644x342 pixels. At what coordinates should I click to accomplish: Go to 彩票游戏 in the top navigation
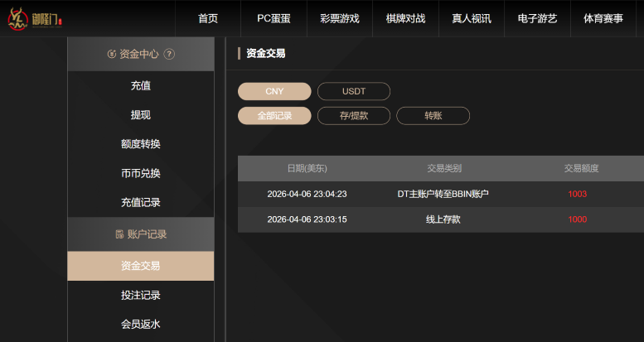340,18
